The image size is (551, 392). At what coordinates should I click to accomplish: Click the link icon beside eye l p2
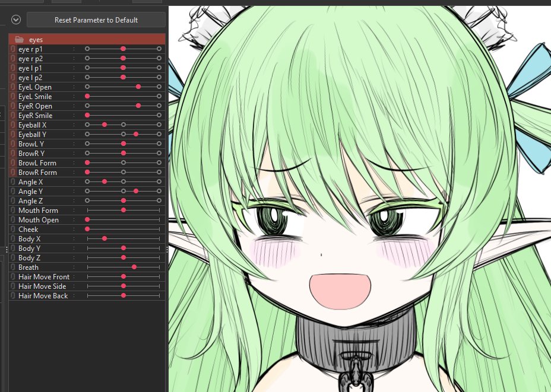coord(13,78)
